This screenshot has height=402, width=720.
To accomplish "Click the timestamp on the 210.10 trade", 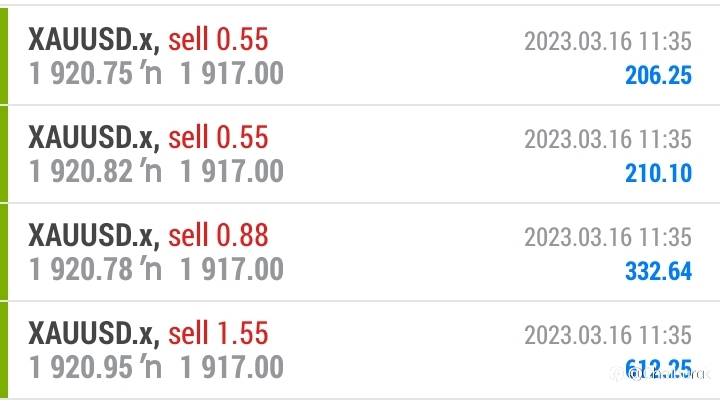I will [608, 139].
